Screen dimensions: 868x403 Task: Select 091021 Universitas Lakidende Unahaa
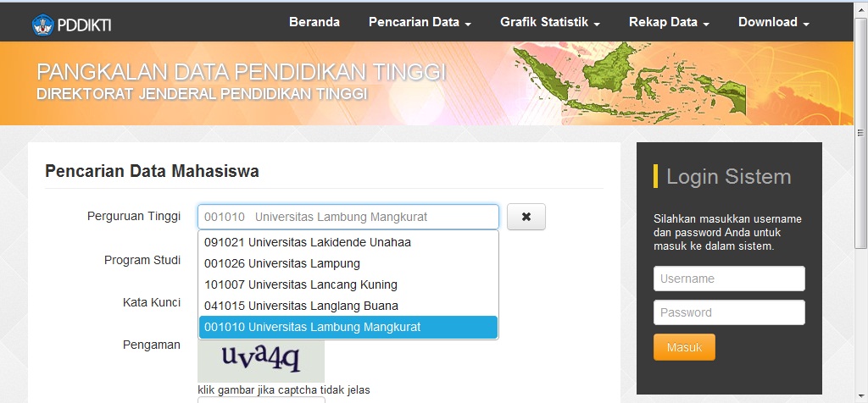[348, 242]
